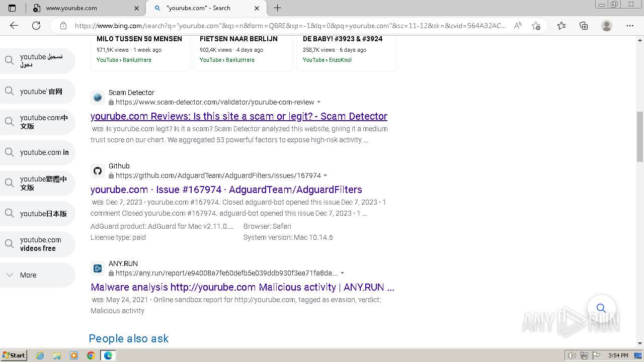The height and width of the screenshot is (362, 644).
Task: Click the Action Center flag tray icon
Action: point(596,355)
